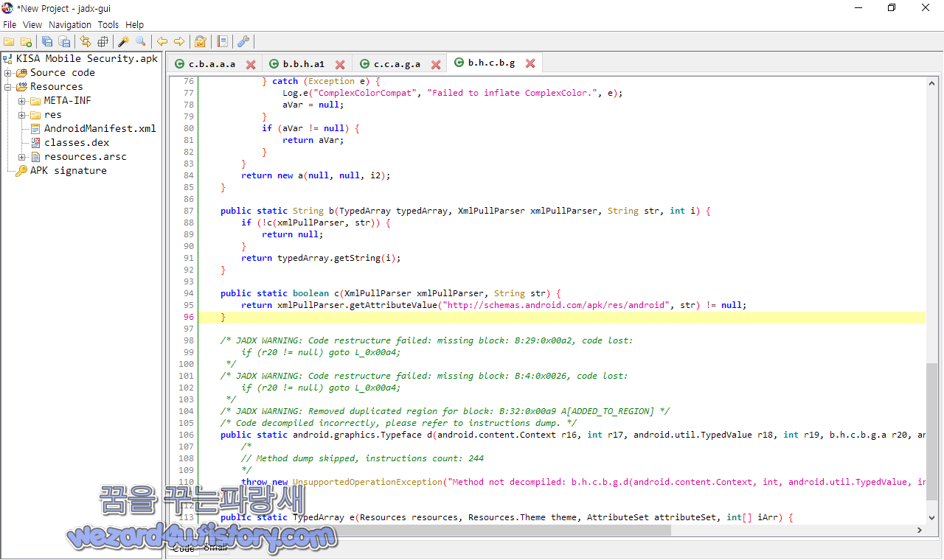The height and width of the screenshot is (560, 944).
Task: Open the log viewer notebook icon
Action: (x=222, y=42)
